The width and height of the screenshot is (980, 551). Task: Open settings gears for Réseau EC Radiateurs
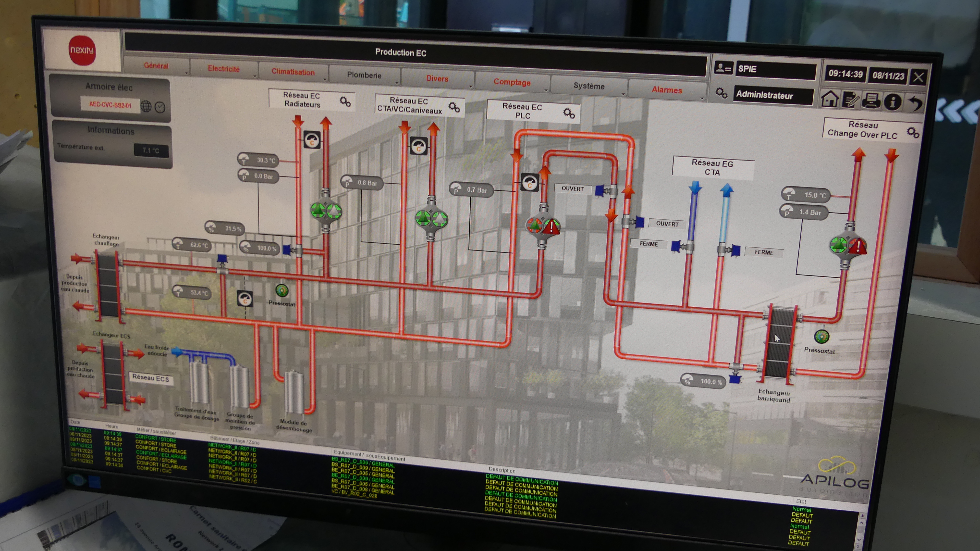(x=345, y=101)
